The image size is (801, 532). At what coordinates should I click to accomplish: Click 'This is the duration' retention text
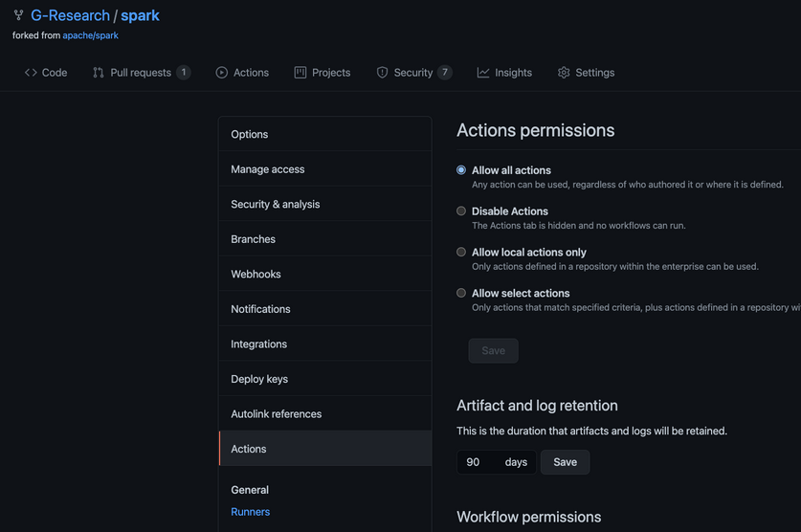pos(591,431)
